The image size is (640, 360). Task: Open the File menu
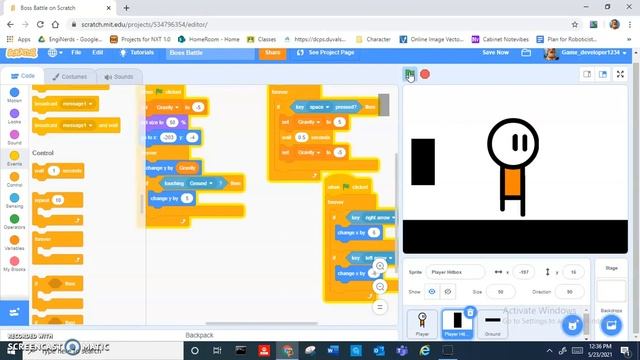pyautogui.click(x=76, y=53)
